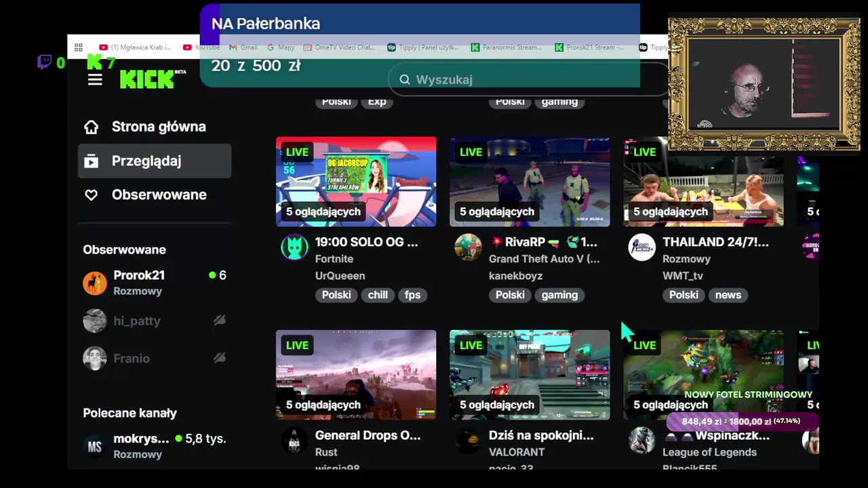The image size is (868, 488).
Task: Open General Drops stream title
Action: click(368, 435)
